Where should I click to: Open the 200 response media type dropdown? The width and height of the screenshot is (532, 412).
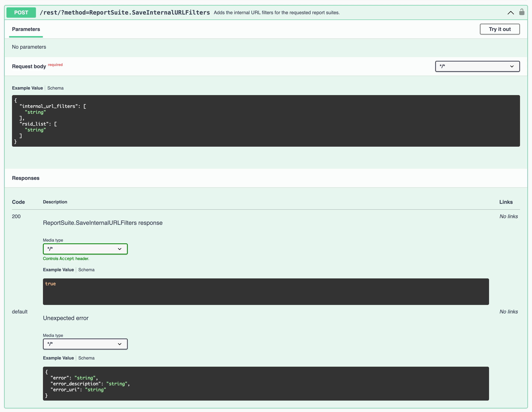pos(85,249)
